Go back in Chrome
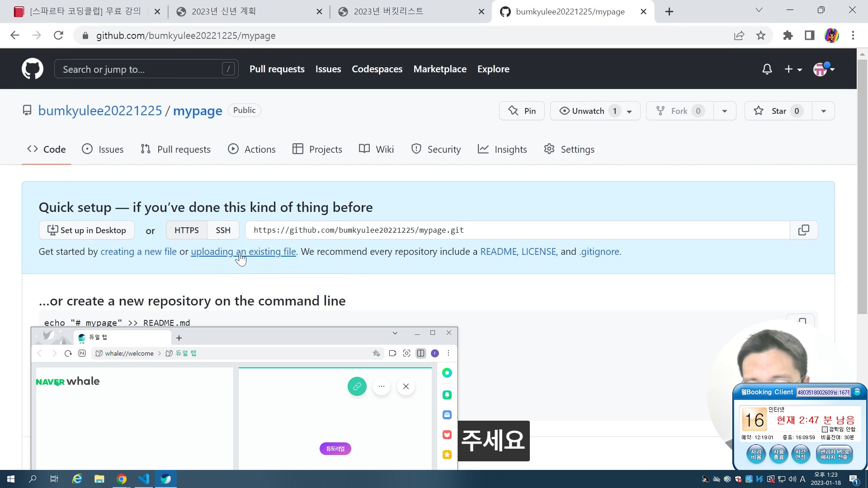This screenshot has width=868, height=488. [15, 35]
